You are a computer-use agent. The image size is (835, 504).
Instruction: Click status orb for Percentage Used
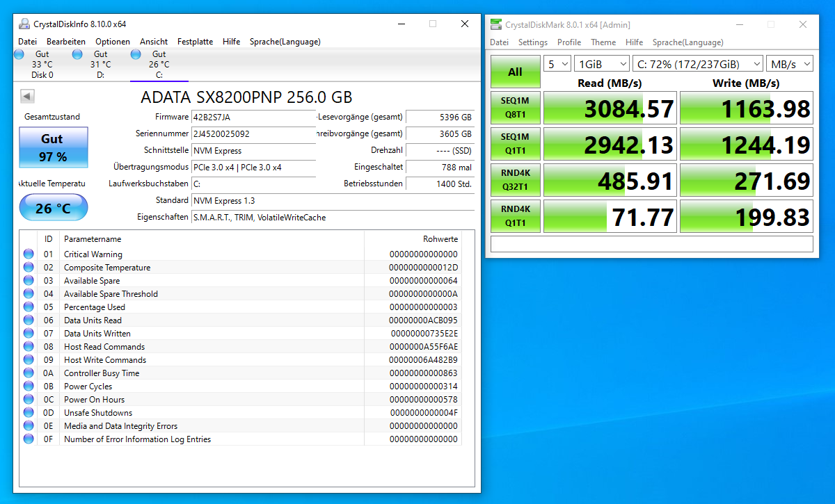[x=29, y=307]
